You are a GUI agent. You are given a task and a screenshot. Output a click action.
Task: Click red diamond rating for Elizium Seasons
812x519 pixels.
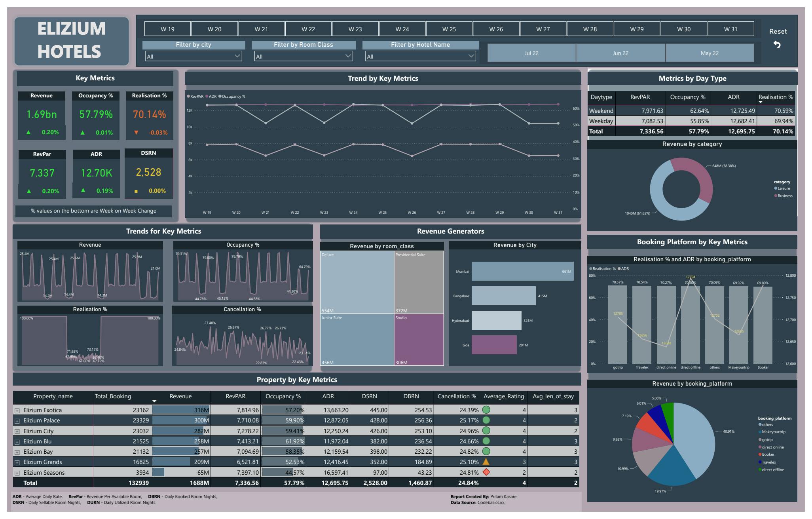pyautogui.click(x=486, y=472)
